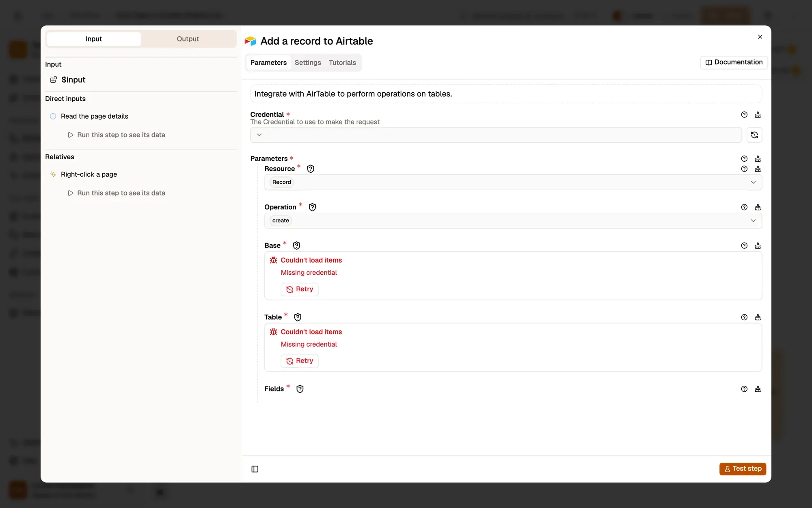Click stamp icon in Fields row
This screenshot has height=508, width=812.
click(758, 389)
